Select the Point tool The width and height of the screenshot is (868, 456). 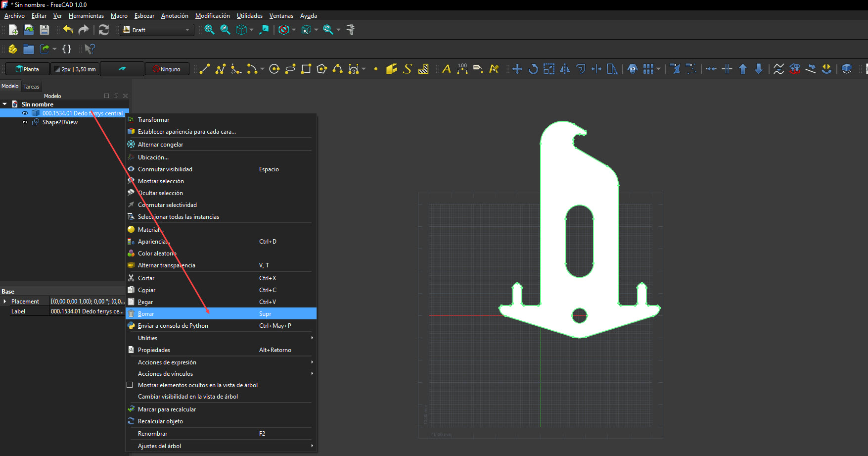click(376, 69)
